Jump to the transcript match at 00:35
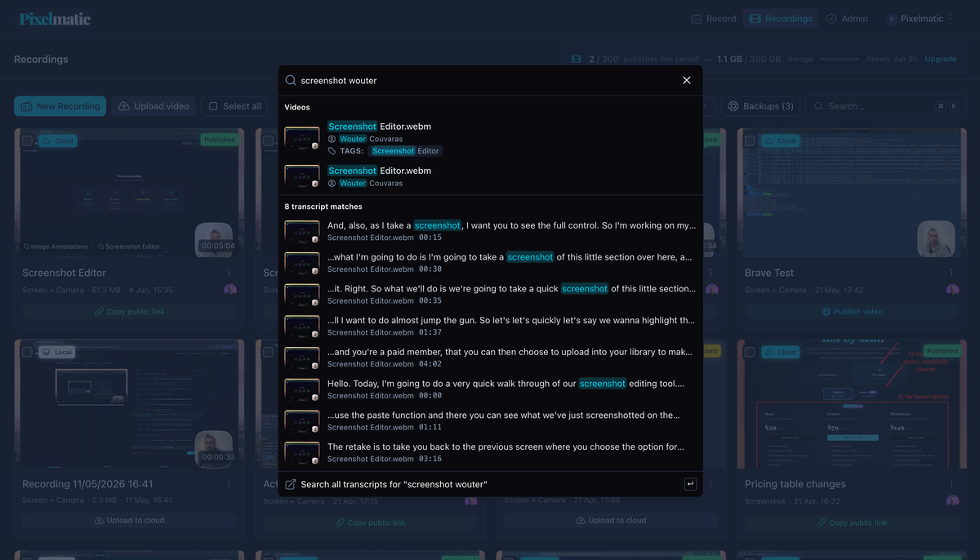This screenshot has height=560, width=980. (490, 294)
